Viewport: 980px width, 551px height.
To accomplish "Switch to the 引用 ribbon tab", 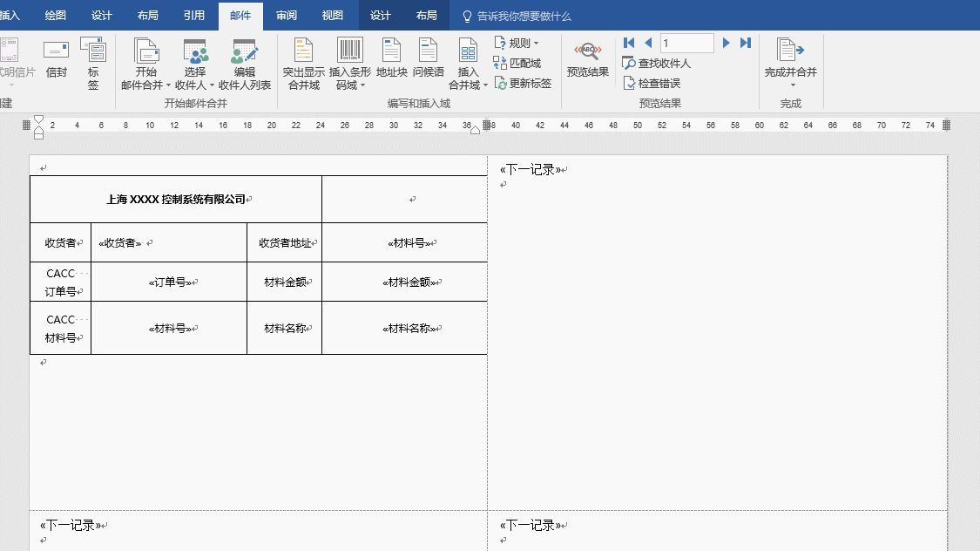I will tap(194, 16).
